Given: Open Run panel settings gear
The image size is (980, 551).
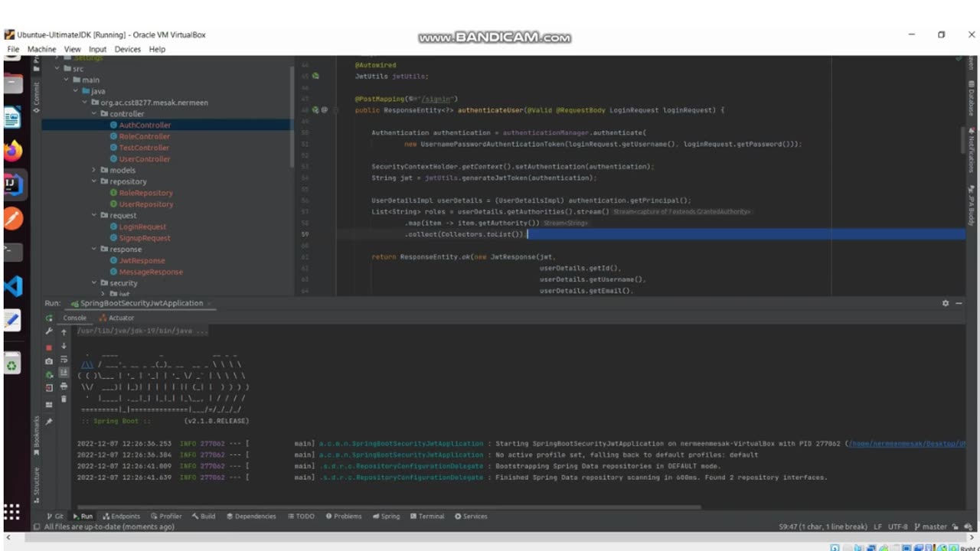Looking at the screenshot, I should click(x=945, y=303).
